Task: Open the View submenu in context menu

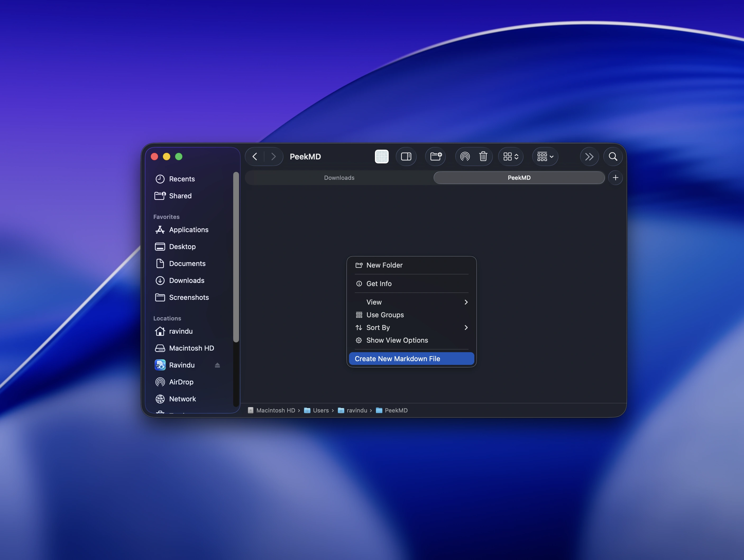Action: [x=411, y=302]
